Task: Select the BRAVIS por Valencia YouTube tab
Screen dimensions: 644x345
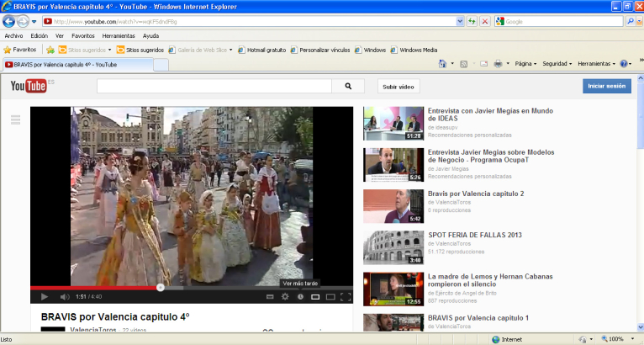Action: pos(78,65)
